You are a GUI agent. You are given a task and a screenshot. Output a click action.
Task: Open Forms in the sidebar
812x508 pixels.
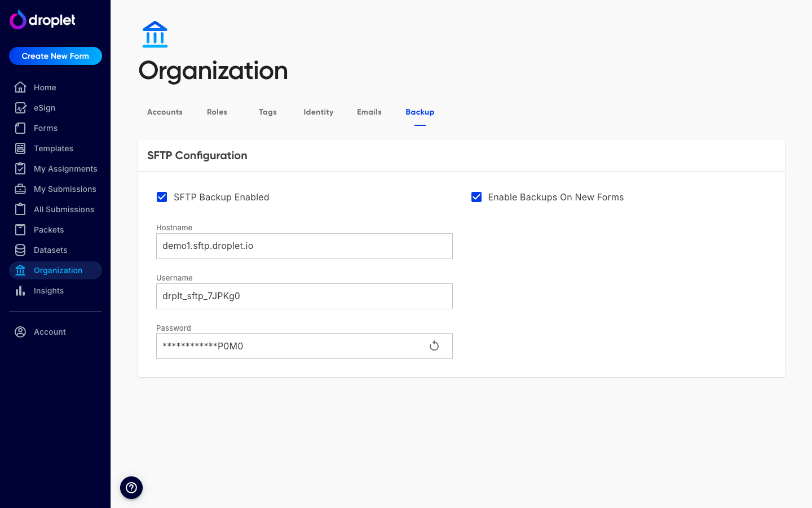[x=55, y=128]
